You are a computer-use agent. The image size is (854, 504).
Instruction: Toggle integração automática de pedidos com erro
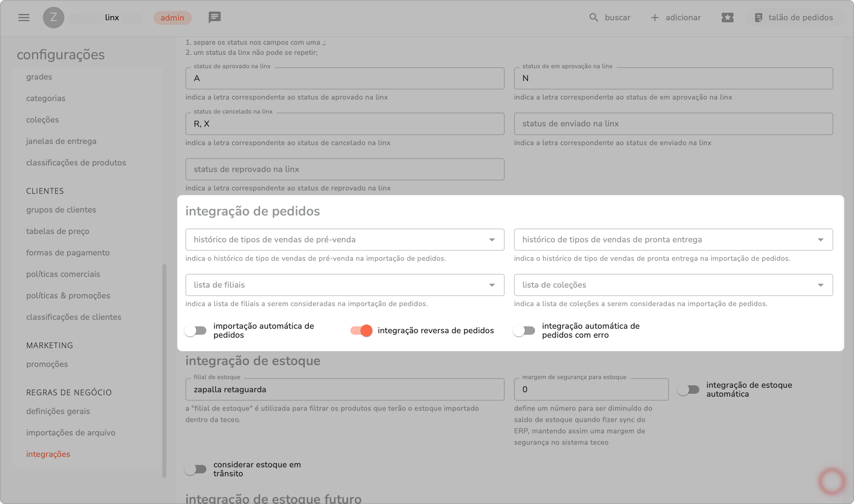coord(524,330)
